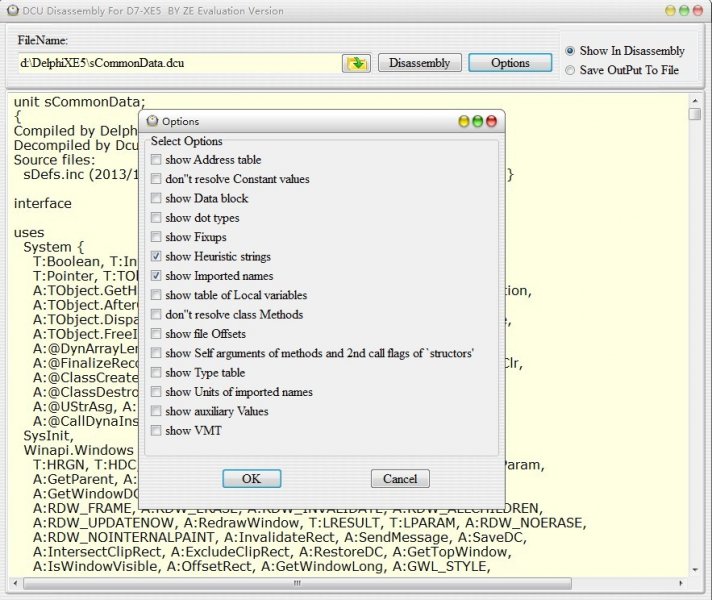This screenshot has width=712, height=600.
Task: Confirm options with OK button
Action: coord(252,479)
